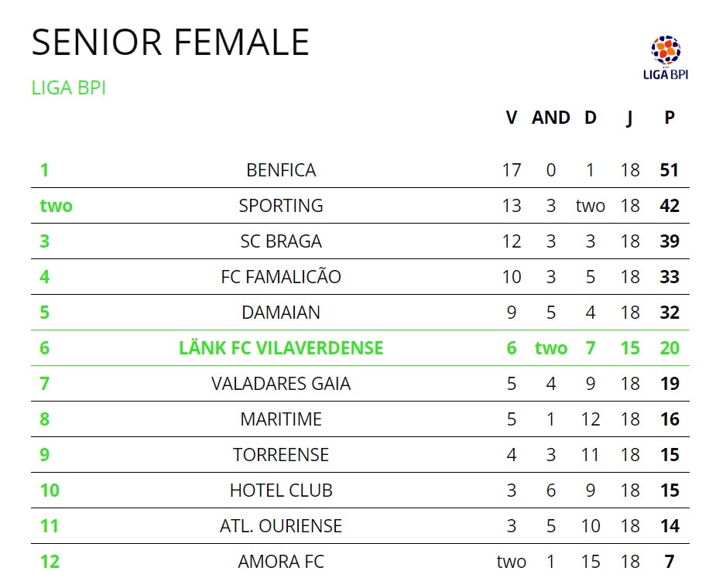Open the LIGA BPI green link

(68, 88)
